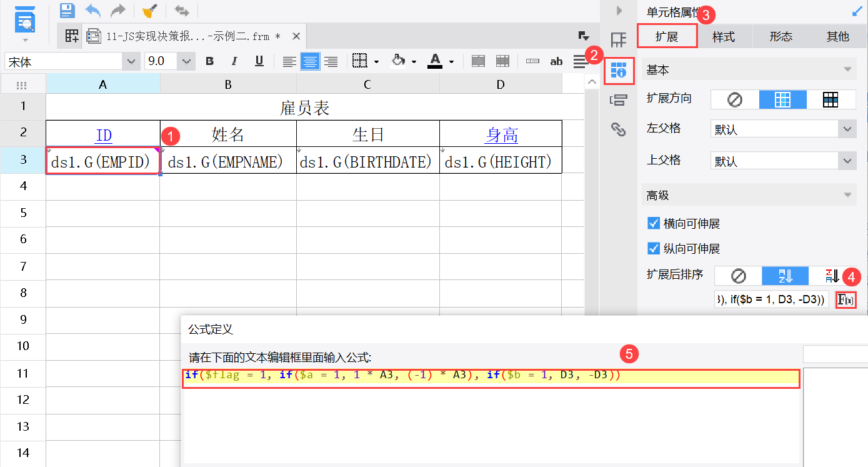The image size is (868, 467).
Task: Open the 宋体 font family dropdown
Action: point(131,61)
